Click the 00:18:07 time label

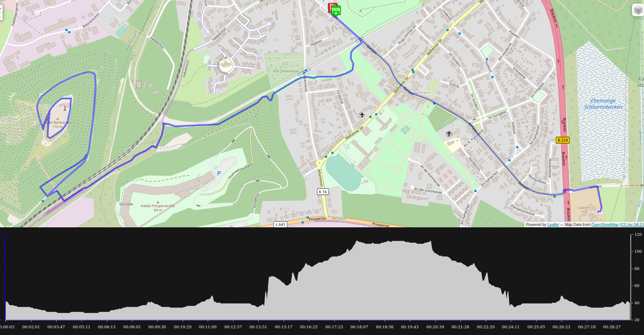coord(359,327)
